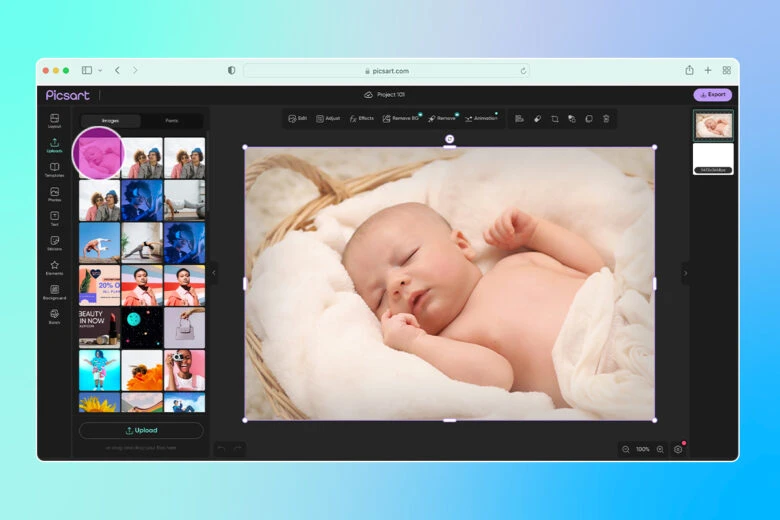Select the Remove object tool
Image resolution: width=780 pixels, height=520 pixels.
442,118
